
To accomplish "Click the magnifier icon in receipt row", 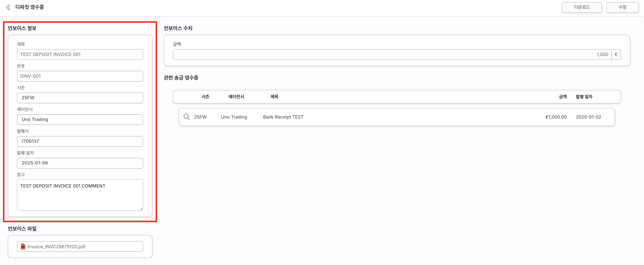I will pos(186,117).
